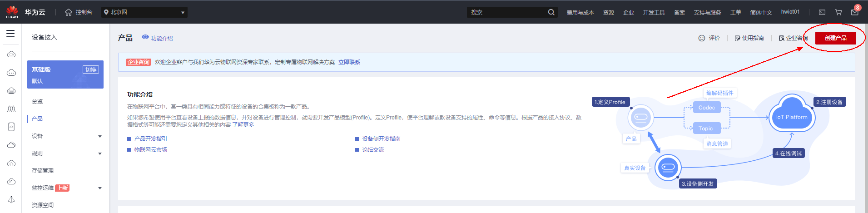Viewport: 868px width, 213px height.
Task: Open the 物联网云市场 link
Action: click(x=151, y=150)
